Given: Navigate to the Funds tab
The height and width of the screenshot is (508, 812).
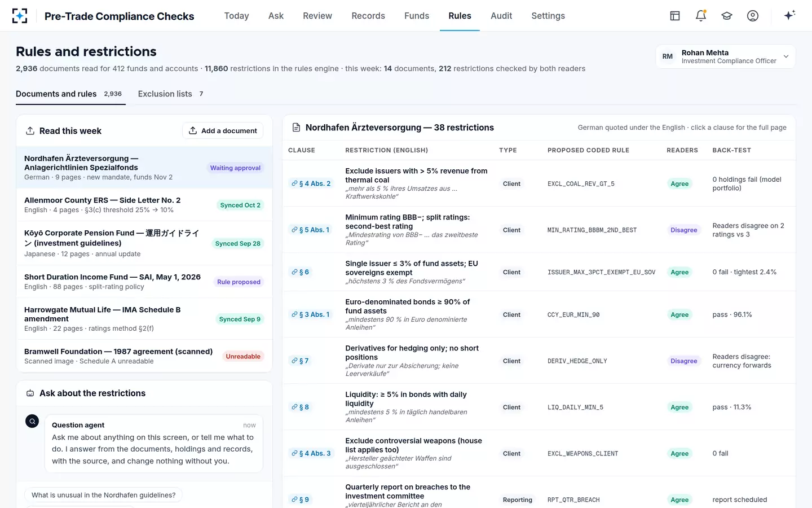Looking at the screenshot, I should tap(417, 16).
